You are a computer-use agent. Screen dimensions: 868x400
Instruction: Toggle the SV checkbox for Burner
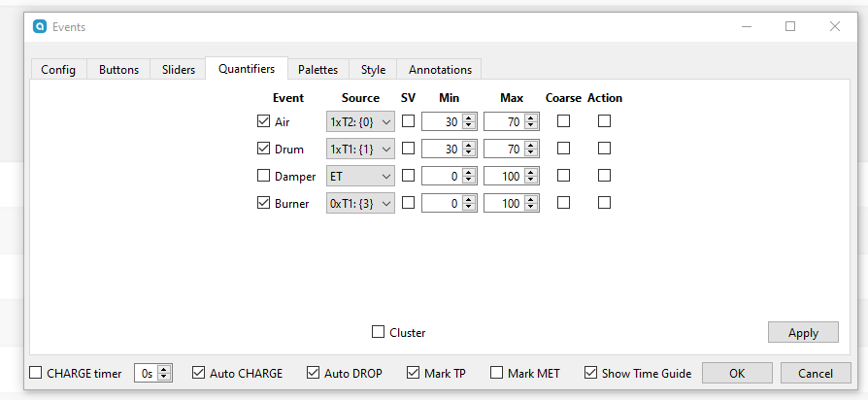click(408, 203)
